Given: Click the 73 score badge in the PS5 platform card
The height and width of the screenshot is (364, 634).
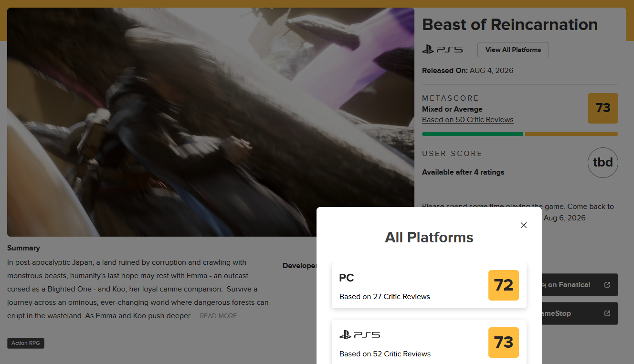Looking at the screenshot, I should coord(504,343).
